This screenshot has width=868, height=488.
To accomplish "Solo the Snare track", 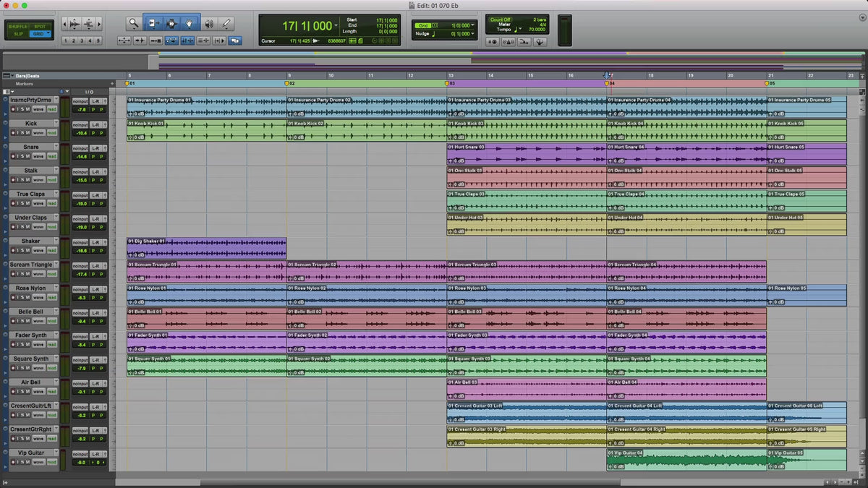I will click(x=21, y=156).
